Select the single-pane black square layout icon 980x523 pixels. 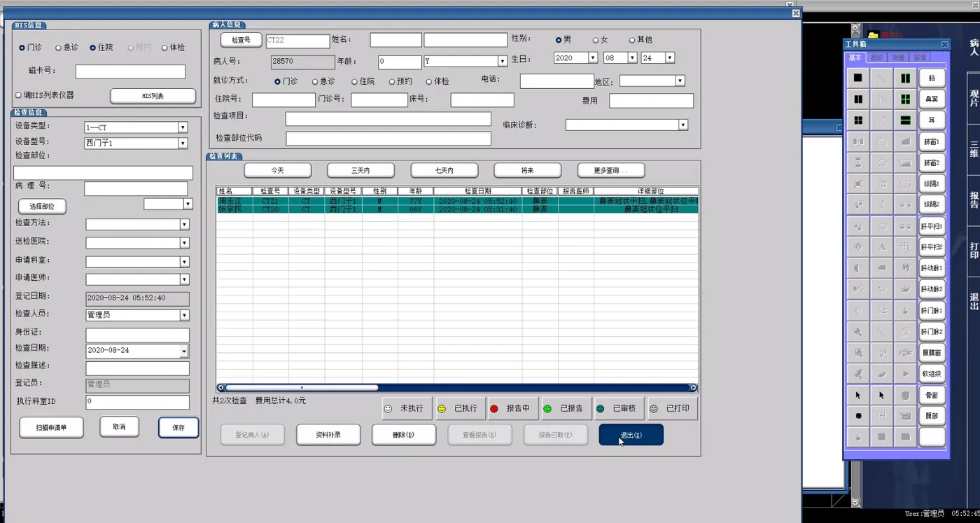coord(857,78)
